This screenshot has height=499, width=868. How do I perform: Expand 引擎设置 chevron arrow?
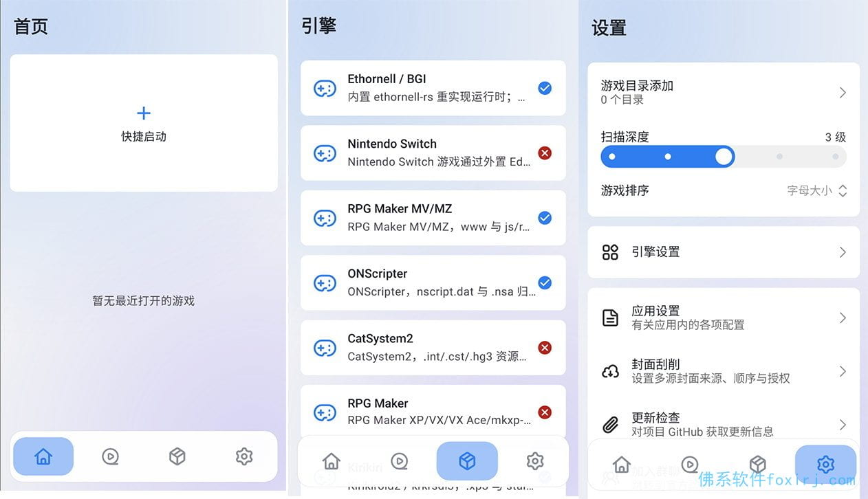[x=843, y=252]
